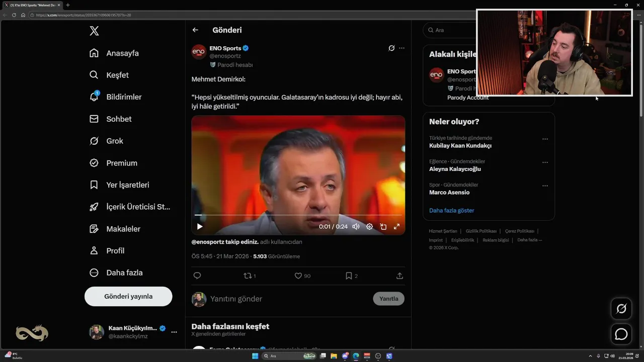Bookmark the ENO Sports post
Image resolution: width=644 pixels, height=362 pixels.
pos(352,276)
